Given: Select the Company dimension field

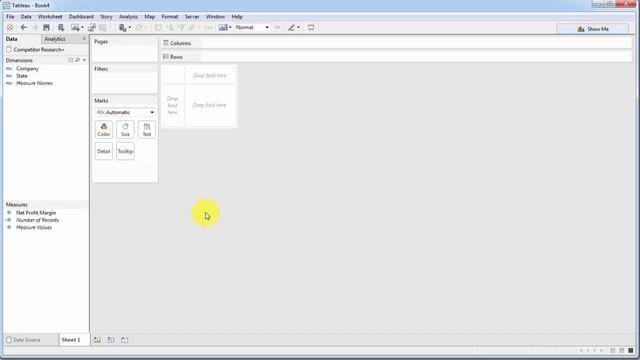Looking at the screenshot, I should 27,69.
